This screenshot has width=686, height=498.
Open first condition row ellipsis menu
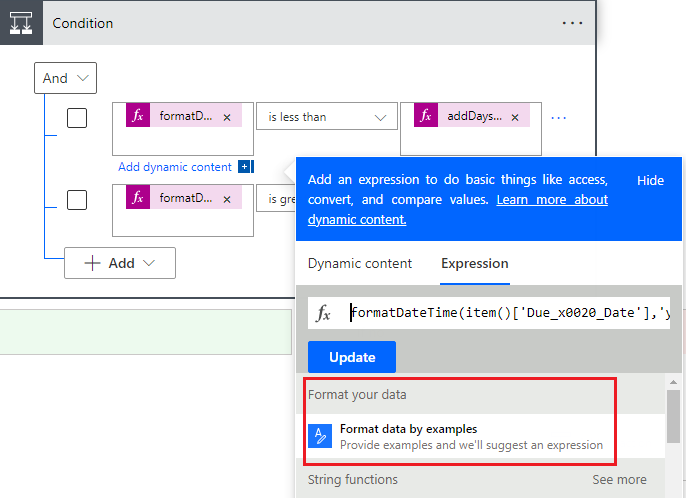559,118
